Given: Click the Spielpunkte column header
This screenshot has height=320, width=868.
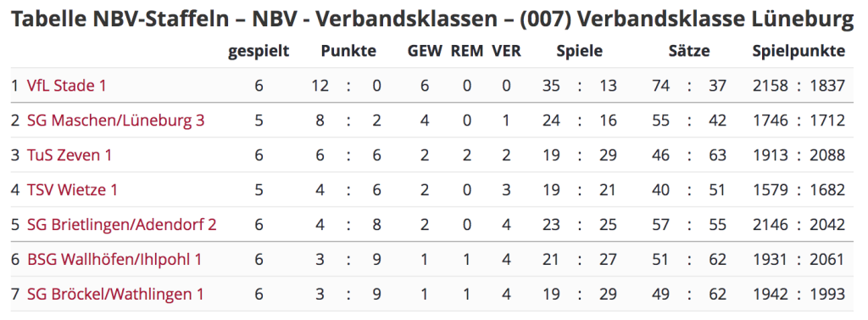Looking at the screenshot, I should [x=798, y=52].
